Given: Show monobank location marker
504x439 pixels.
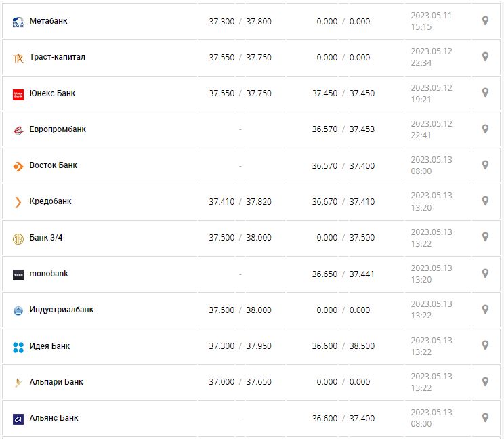Looking at the screenshot, I should [x=485, y=273].
